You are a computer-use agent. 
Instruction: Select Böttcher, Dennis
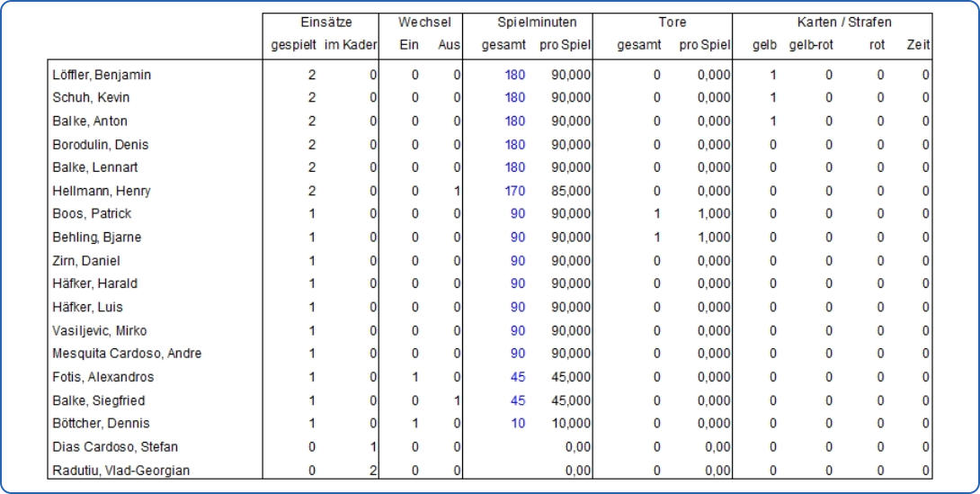[102, 423]
